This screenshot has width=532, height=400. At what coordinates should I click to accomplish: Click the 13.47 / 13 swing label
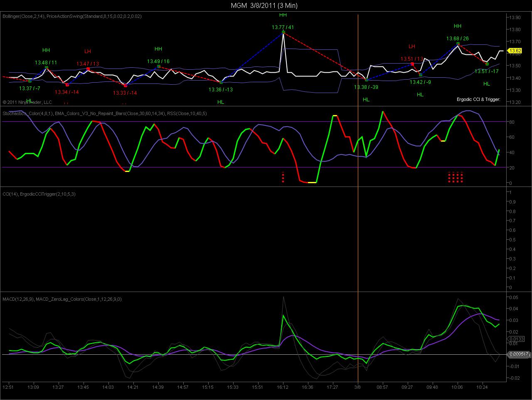tap(88, 64)
